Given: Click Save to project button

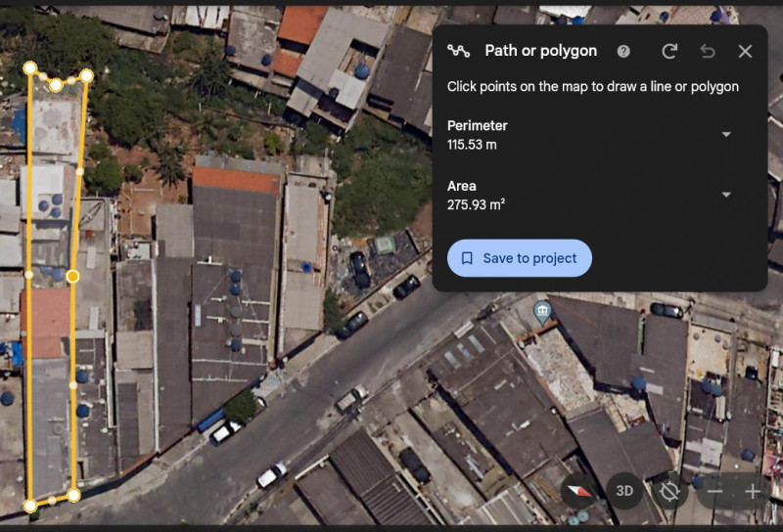Looking at the screenshot, I should pyautogui.click(x=520, y=258).
